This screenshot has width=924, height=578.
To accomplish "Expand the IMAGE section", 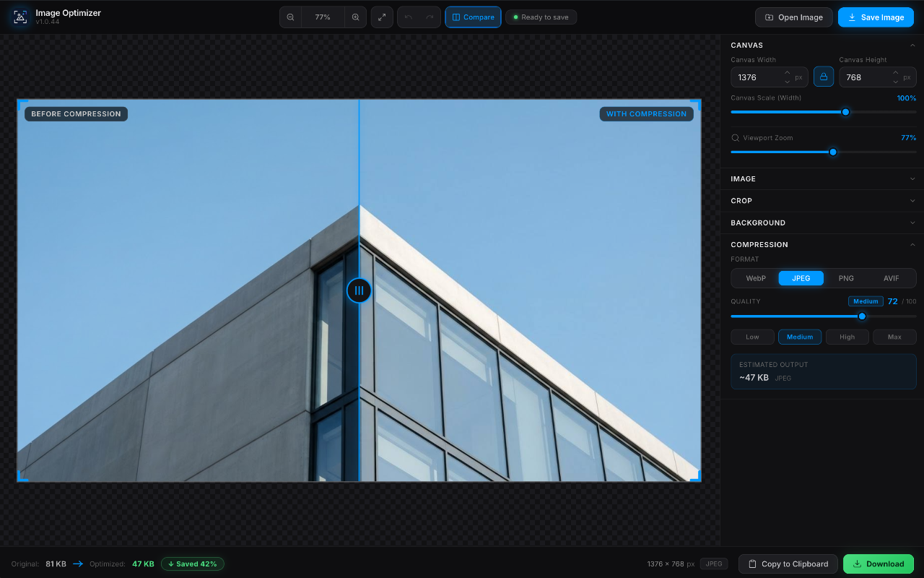I will (x=823, y=178).
